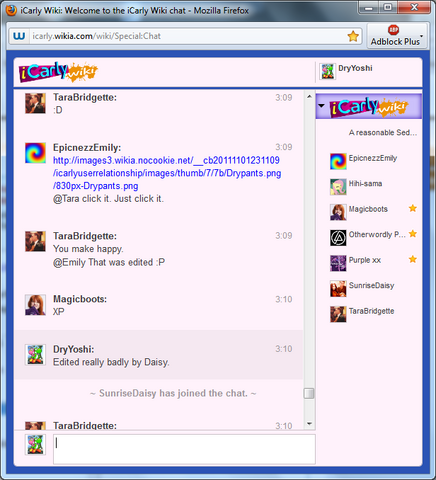Click your Yoshi avatar beside the input box
Screen dimensions: 436x480
pyautogui.click(x=35, y=445)
